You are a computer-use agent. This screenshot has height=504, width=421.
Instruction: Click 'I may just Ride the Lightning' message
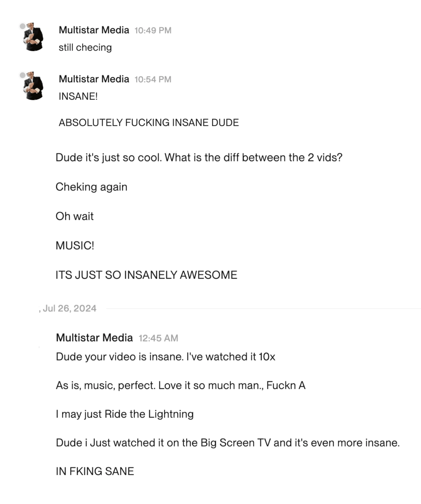point(125,414)
